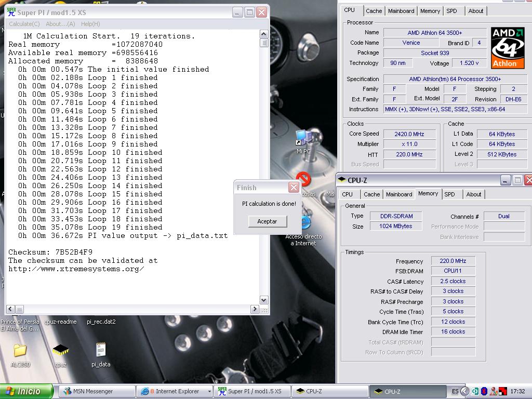Open the ALC850 folder on desktop
Image resolution: width=532 pixels, height=399 pixels.
(20, 351)
